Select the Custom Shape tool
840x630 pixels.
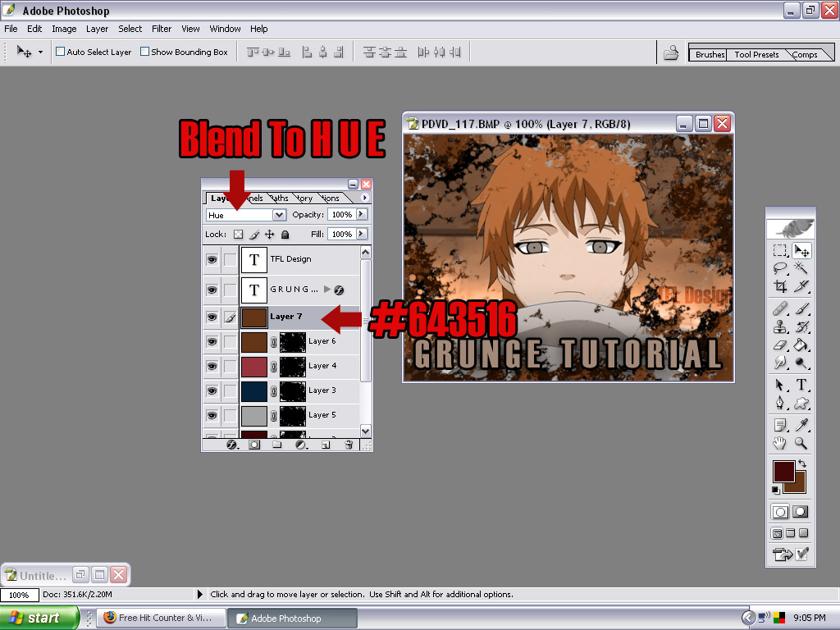click(x=801, y=403)
